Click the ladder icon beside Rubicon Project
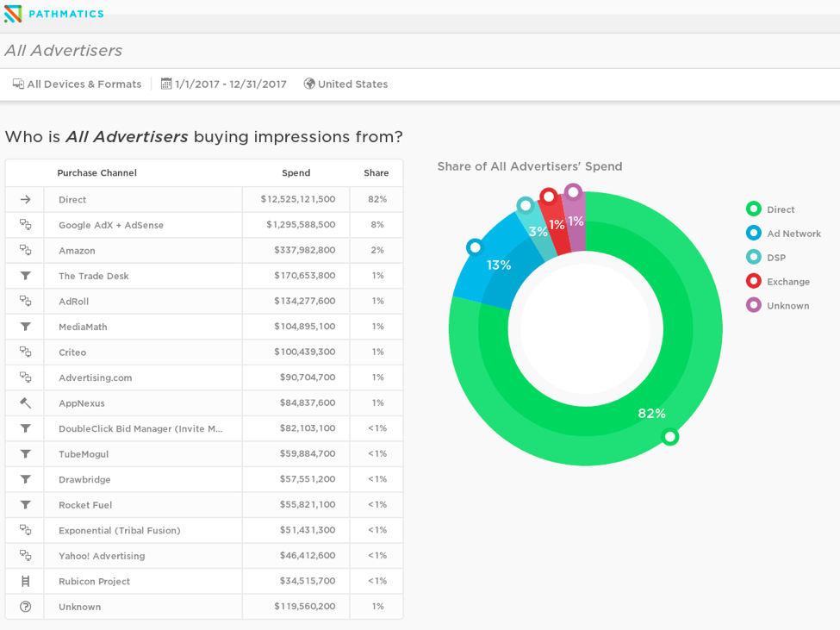Image resolution: width=840 pixels, height=630 pixels. click(25, 582)
